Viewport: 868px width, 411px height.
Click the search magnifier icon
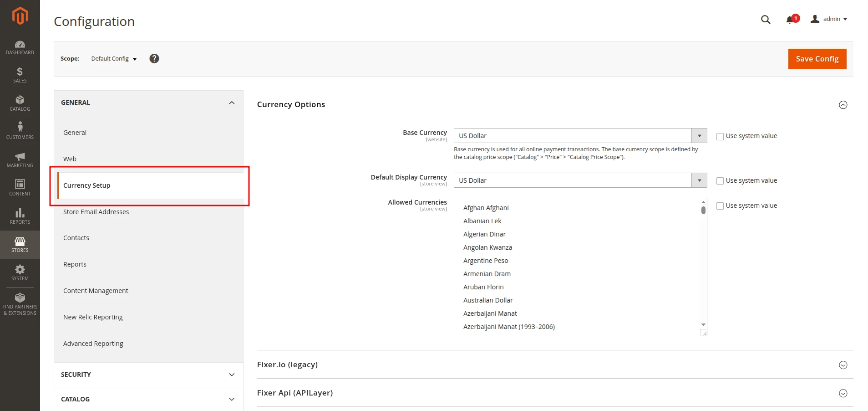point(766,20)
